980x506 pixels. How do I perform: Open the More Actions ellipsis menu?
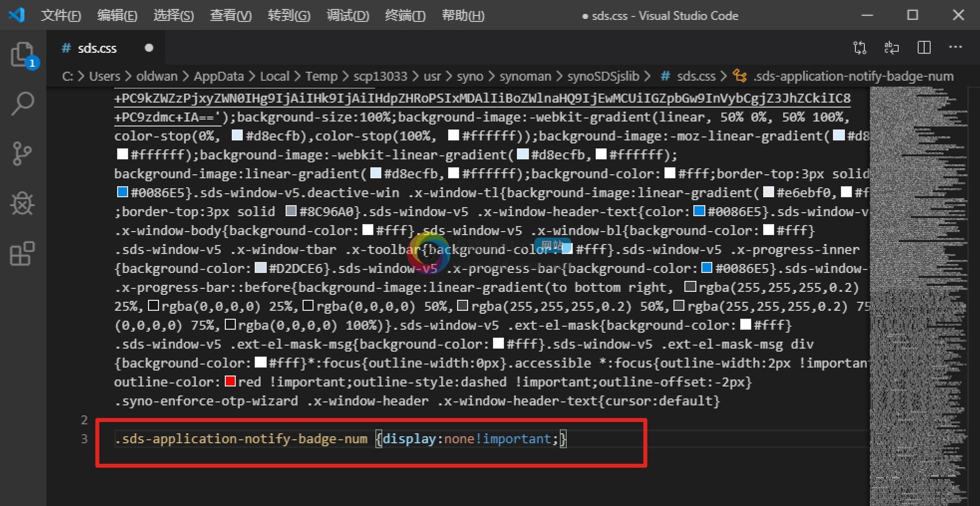pyautogui.click(x=955, y=47)
